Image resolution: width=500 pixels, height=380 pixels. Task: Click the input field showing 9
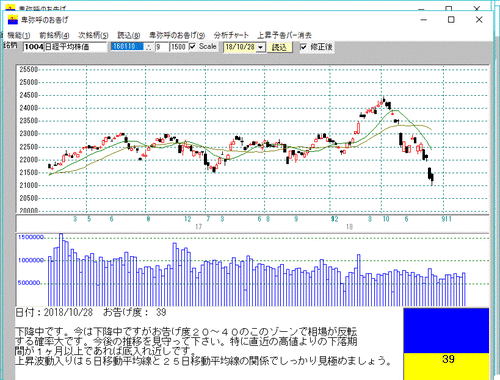(162, 47)
